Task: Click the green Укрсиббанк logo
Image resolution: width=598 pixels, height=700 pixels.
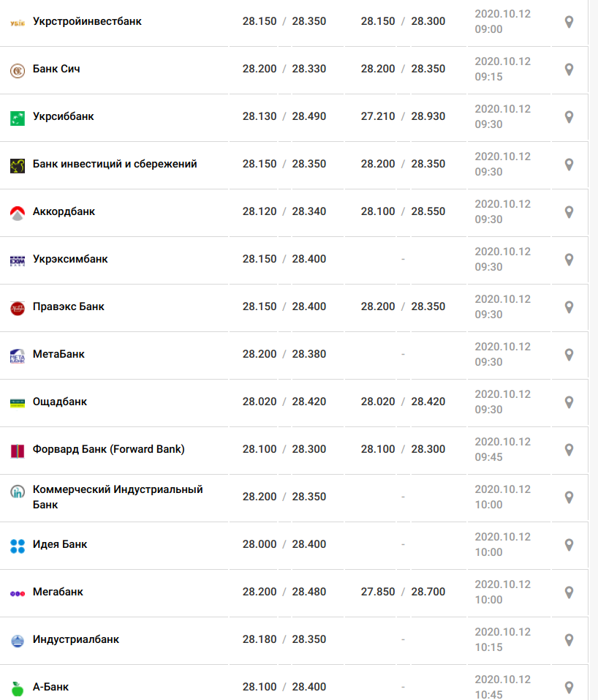Action: 18,118
